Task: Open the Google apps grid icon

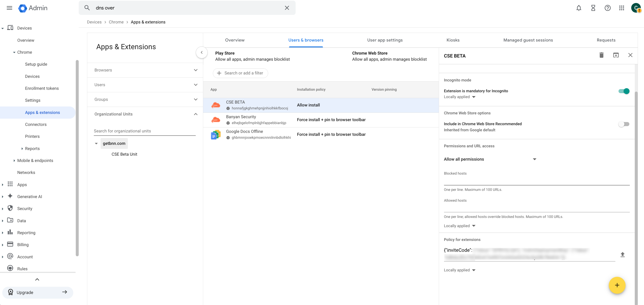Action: tap(621, 8)
